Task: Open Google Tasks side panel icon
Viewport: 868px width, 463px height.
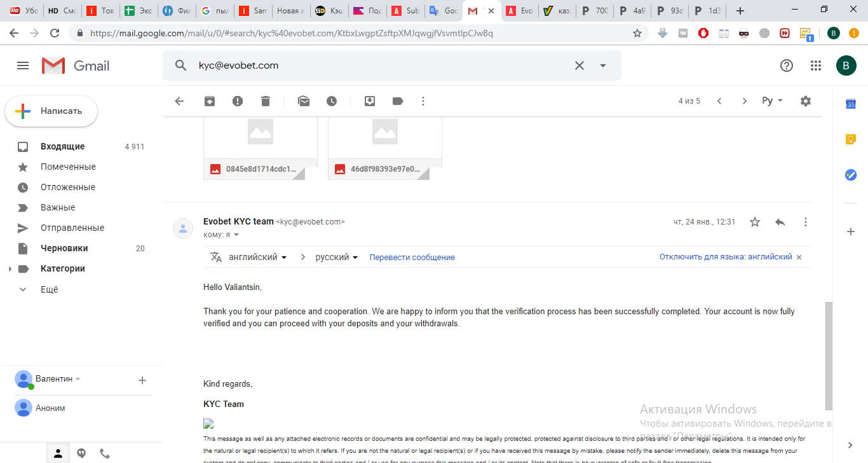Action: click(851, 174)
